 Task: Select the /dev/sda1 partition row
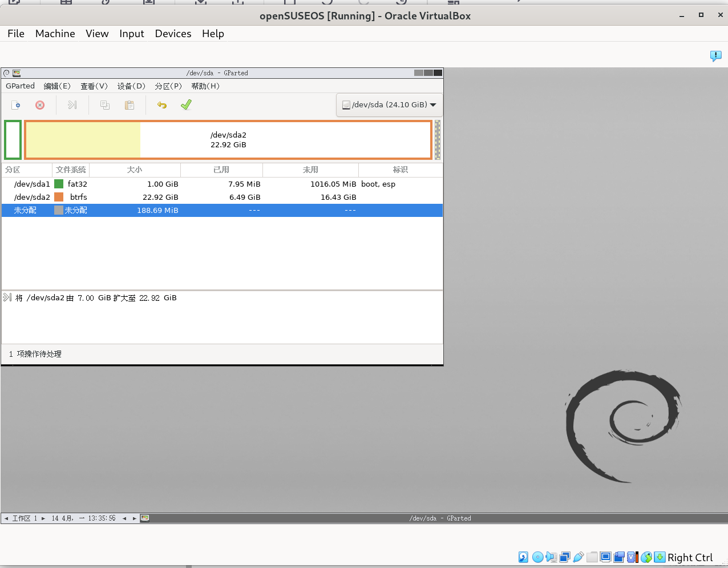(222, 184)
